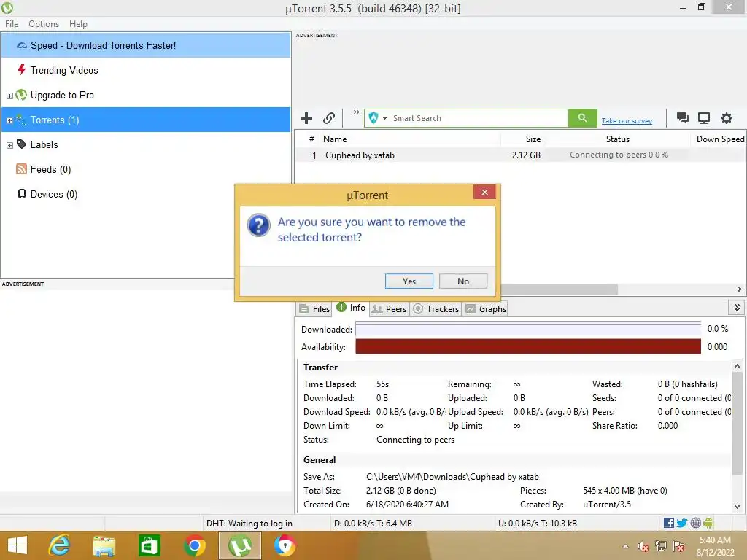Show hidden tray icons arrow

click(625, 546)
